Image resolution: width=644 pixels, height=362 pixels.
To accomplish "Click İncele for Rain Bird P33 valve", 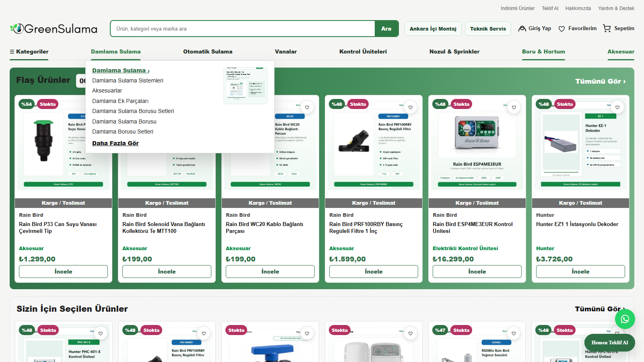I will coord(63,271).
